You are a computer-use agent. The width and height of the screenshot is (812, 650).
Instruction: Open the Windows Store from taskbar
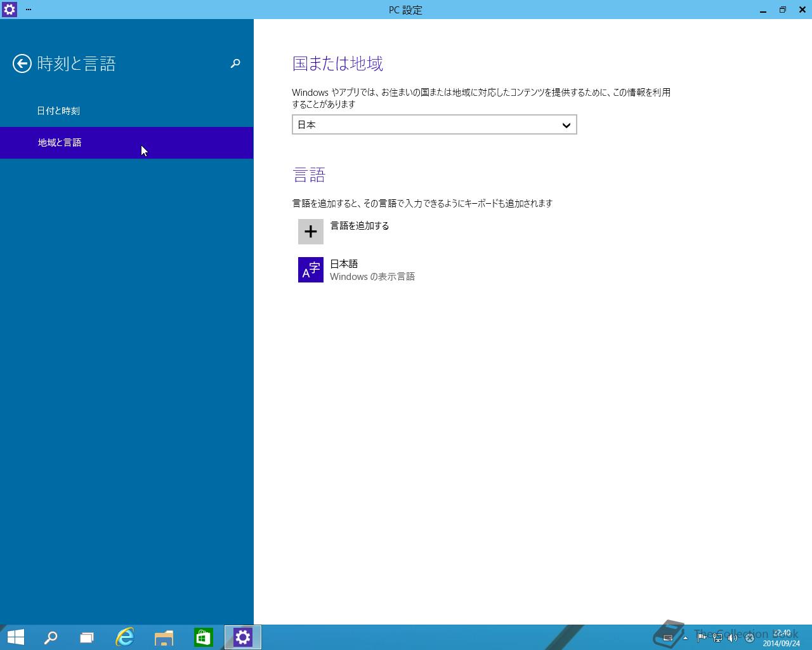click(x=203, y=637)
